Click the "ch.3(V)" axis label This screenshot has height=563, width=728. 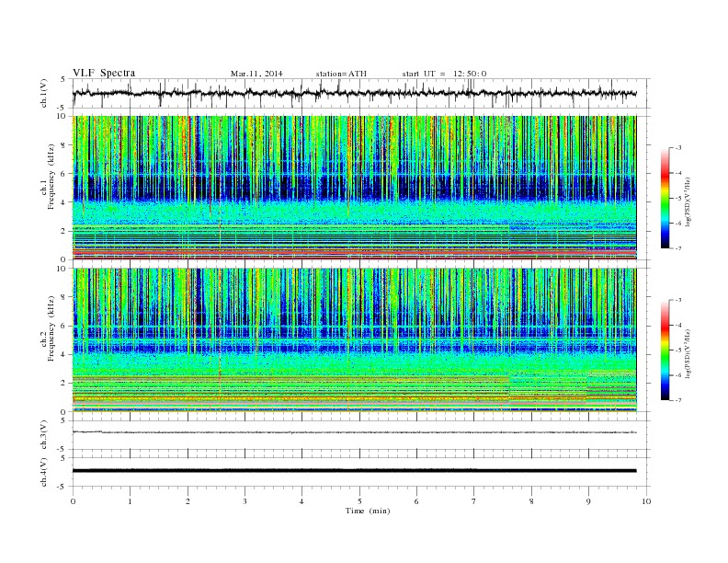(x=44, y=435)
